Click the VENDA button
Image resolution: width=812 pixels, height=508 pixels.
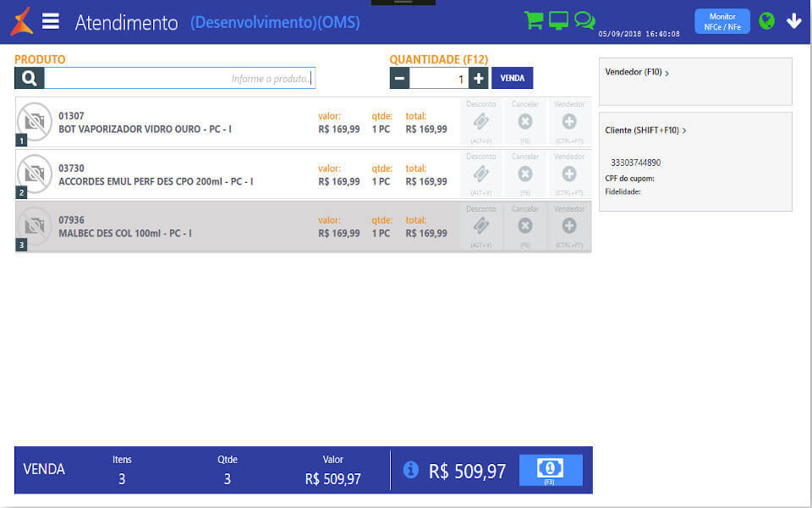[x=513, y=78]
